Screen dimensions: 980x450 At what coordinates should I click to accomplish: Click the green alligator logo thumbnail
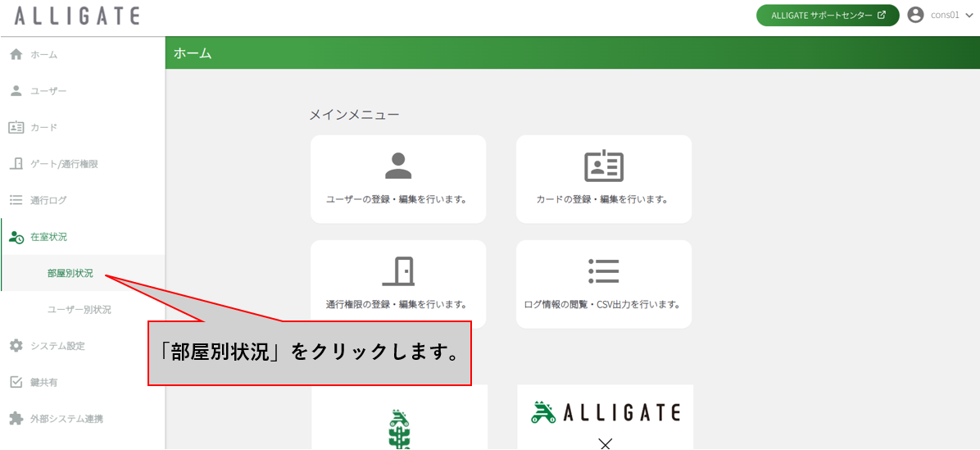point(399,417)
